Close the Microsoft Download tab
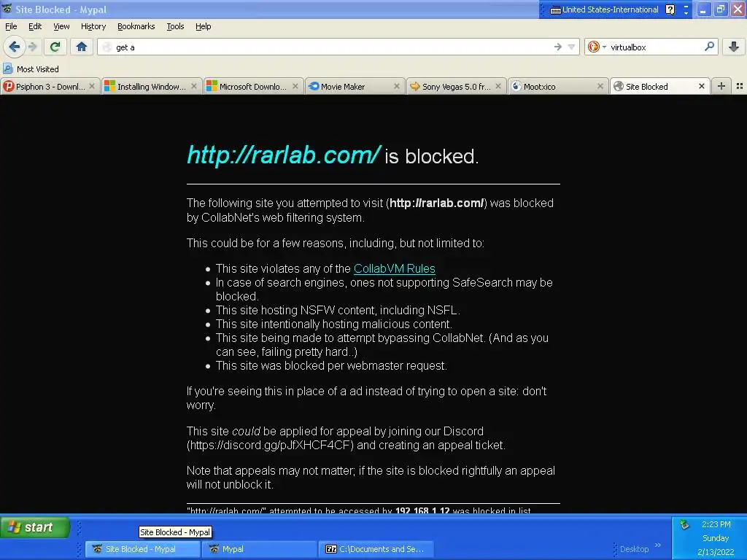This screenshot has height=560, width=747. tap(295, 86)
